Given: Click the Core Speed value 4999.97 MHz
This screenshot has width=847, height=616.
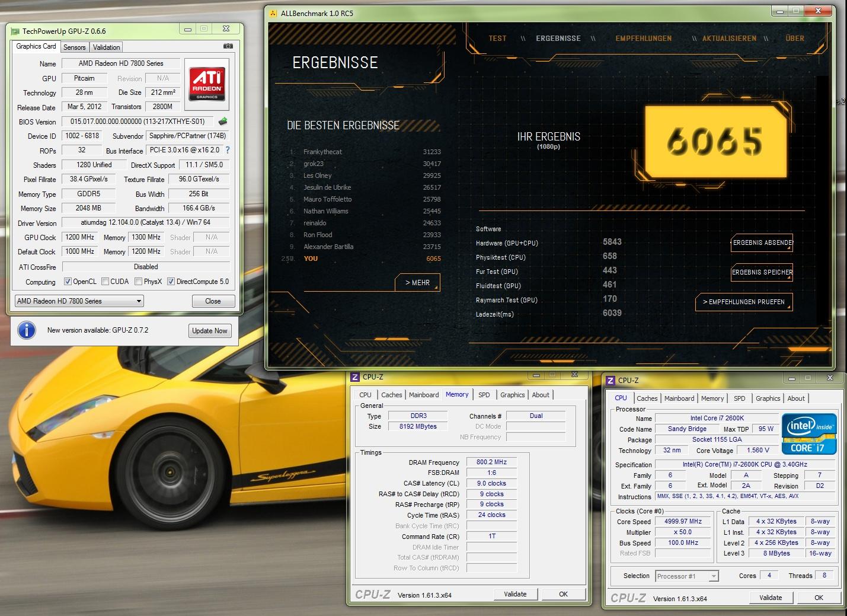Looking at the screenshot, I should [x=683, y=522].
